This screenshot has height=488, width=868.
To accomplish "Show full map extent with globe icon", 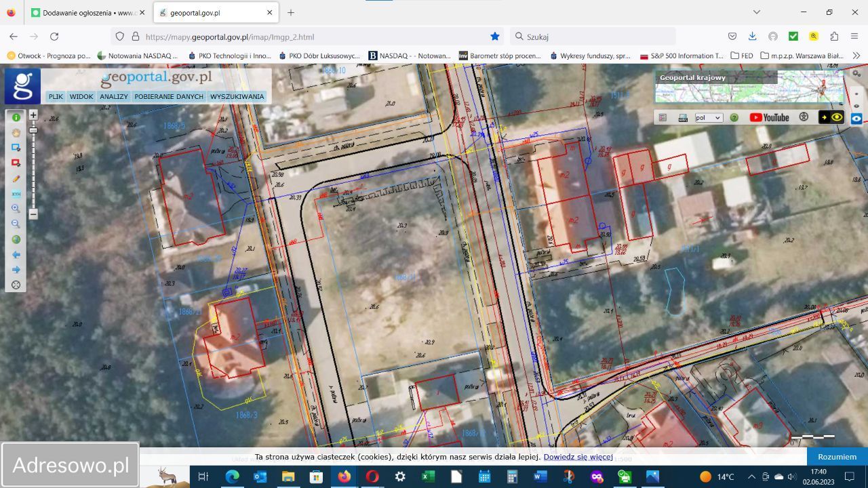I will point(16,239).
